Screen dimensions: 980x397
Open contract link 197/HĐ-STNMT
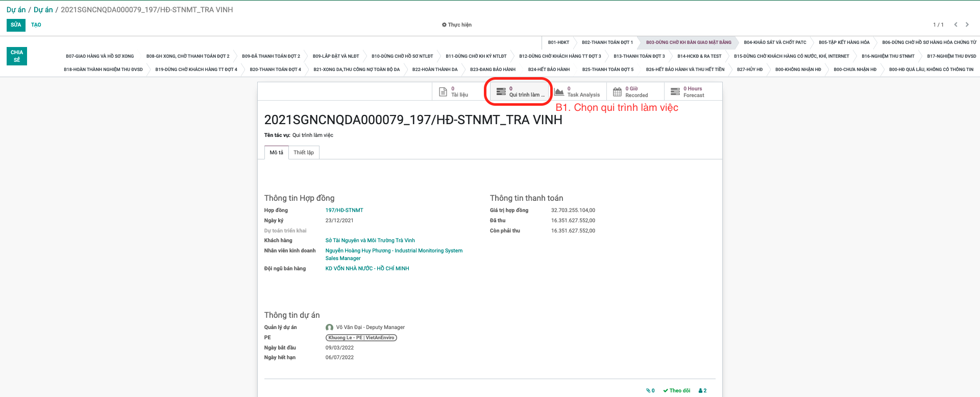pos(345,211)
